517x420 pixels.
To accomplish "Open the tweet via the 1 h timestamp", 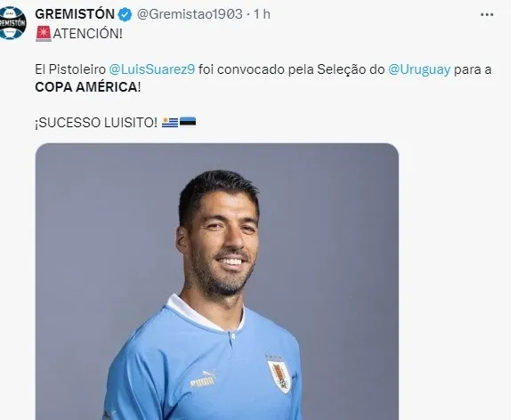I will coord(263,14).
